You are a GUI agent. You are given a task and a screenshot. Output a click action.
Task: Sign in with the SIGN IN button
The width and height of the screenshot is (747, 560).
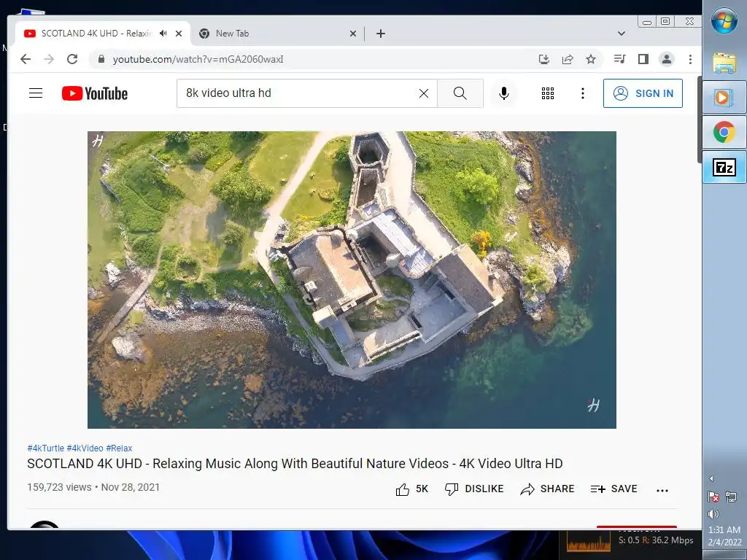click(x=643, y=93)
